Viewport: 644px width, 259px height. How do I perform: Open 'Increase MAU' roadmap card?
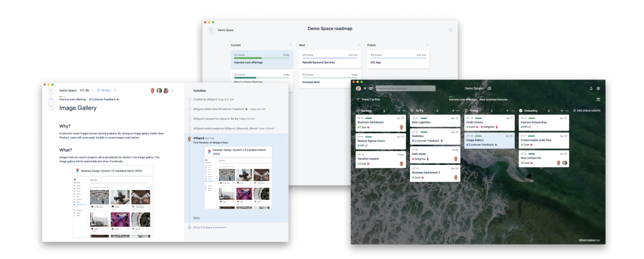click(330, 78)
